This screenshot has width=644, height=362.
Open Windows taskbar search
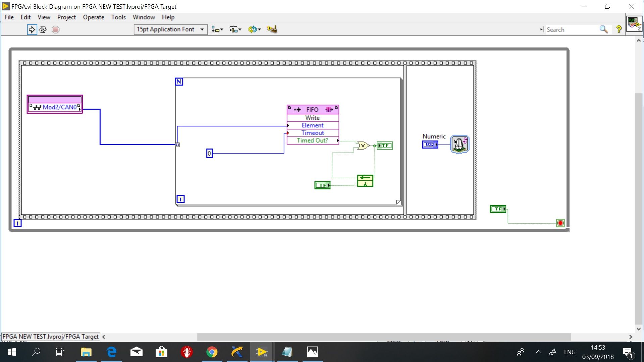[x=36, y=352]
